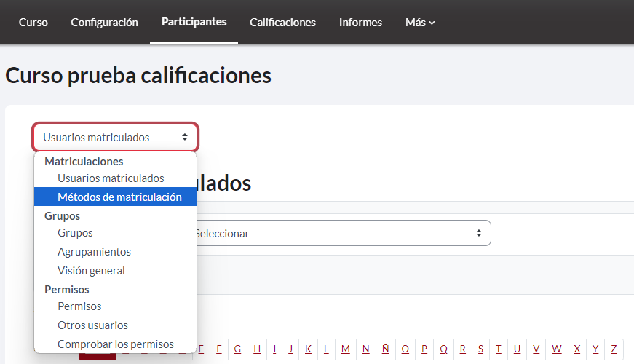Select the Participantes tab
This screenshot has height=364, width=634.
[x=194, y=22]
